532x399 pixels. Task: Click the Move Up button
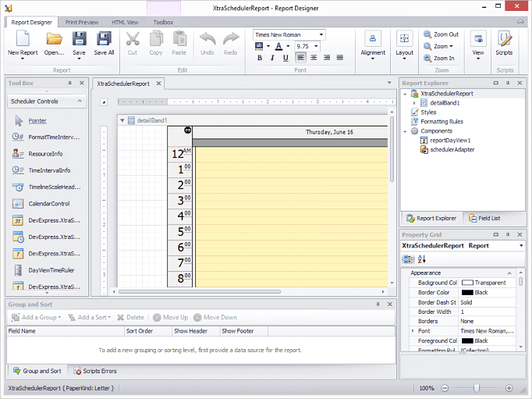pos(170,318)
